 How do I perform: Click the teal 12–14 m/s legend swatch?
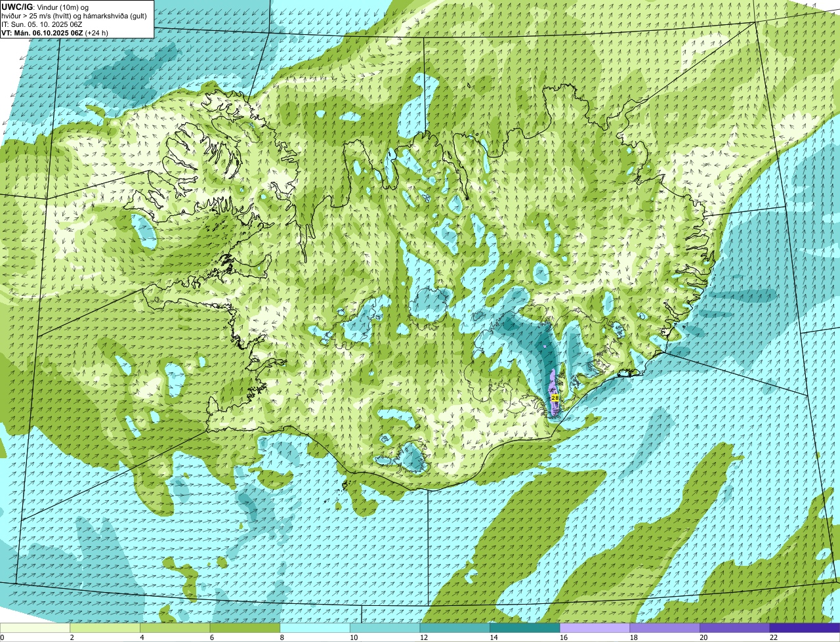tap(455, 628)
